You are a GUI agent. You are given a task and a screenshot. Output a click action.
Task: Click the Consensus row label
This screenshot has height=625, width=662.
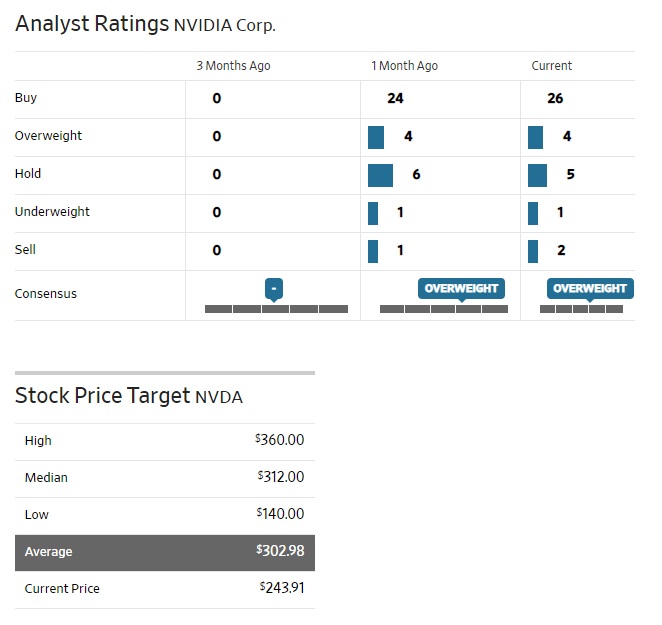pos(45,294)
